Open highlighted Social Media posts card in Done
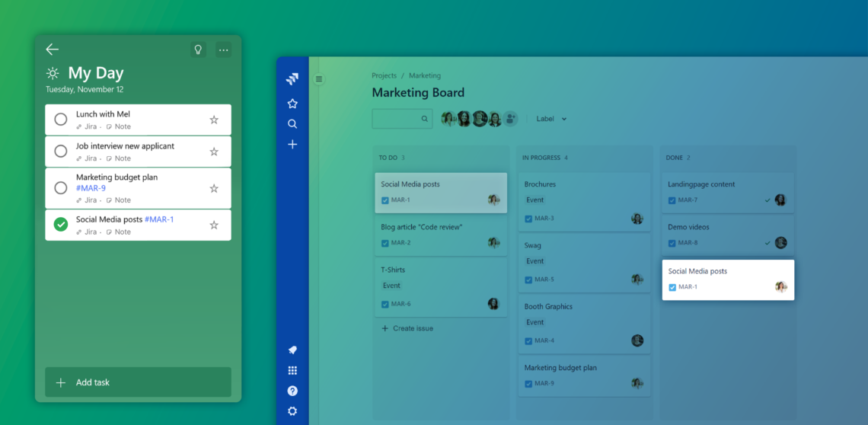Screen dimensions: 868x425 pyautogui.click(x=728, y=280)
